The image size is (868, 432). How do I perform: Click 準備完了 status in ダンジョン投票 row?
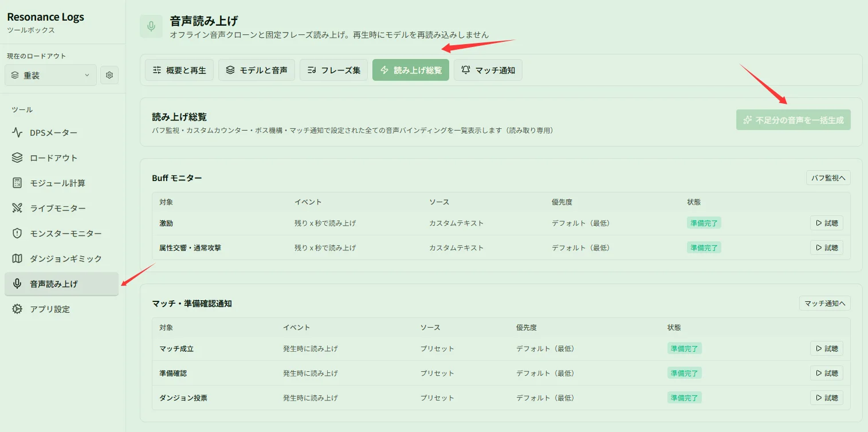coord(685,398)
